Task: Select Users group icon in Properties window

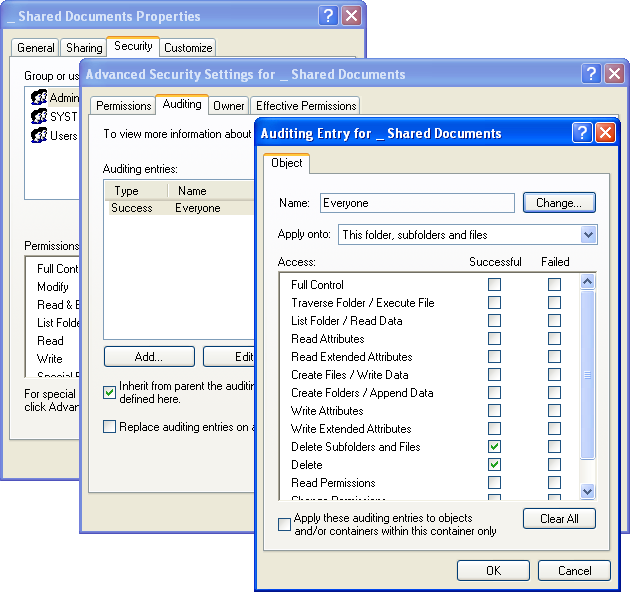Action: tap(39, 135)
